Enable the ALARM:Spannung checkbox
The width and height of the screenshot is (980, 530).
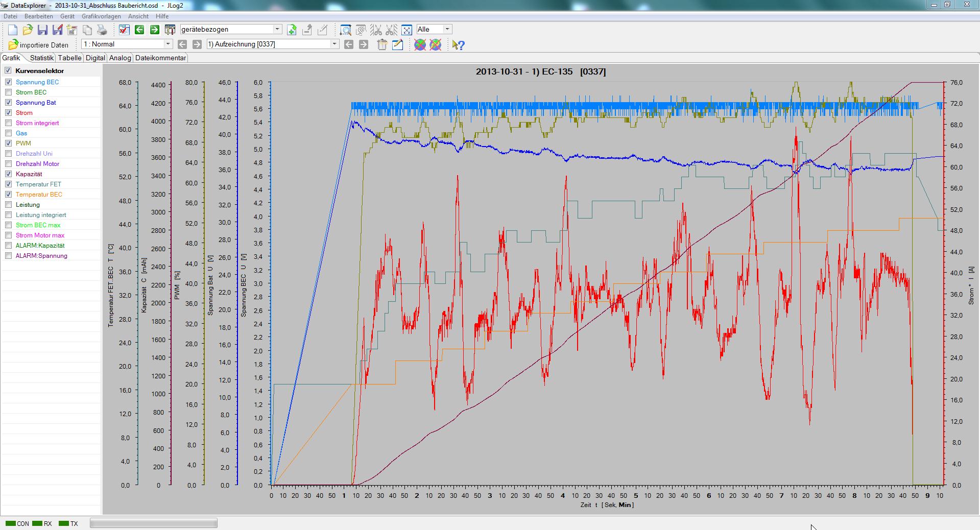click(x=8, y=255)
